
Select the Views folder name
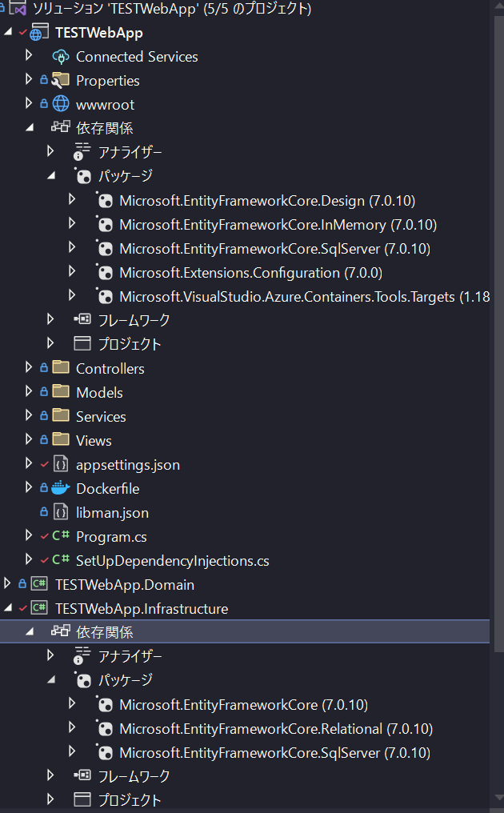(94, 440)
